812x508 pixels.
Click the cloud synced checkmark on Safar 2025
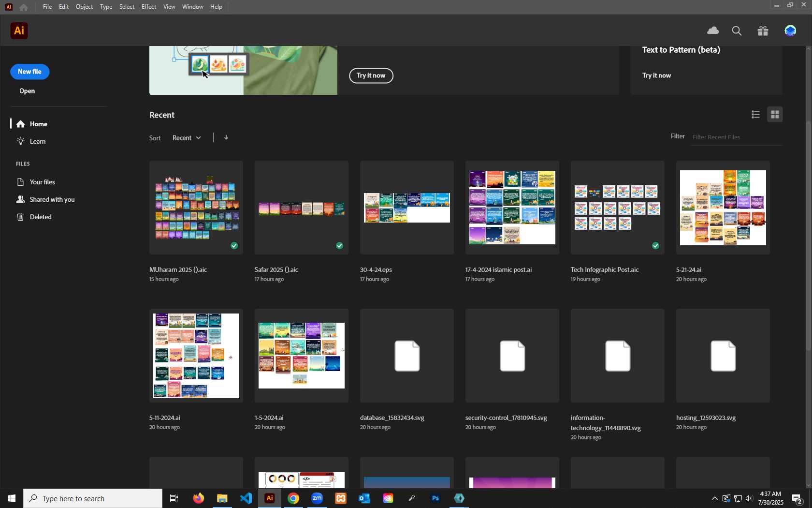click(x=340, y=246)
